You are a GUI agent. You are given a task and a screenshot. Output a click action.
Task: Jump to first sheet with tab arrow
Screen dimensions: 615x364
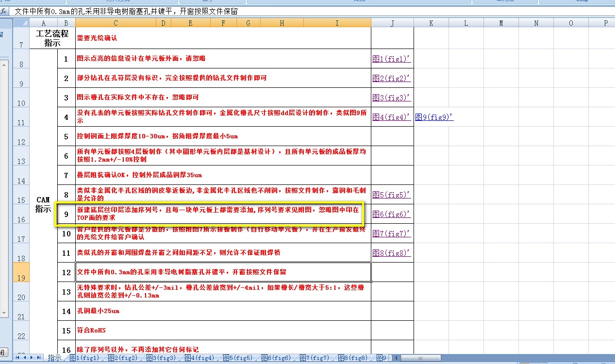18,358
